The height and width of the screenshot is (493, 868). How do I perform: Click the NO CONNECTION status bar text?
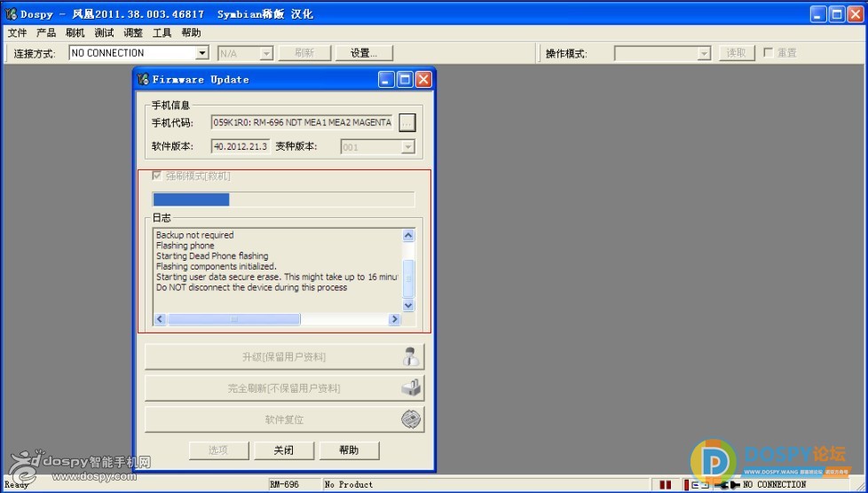tap(775, 485)
